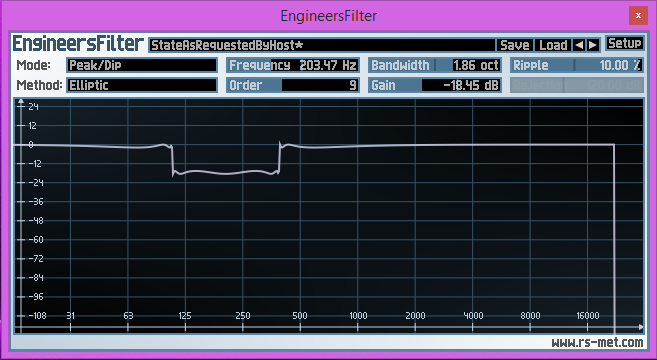Viewport: 657px width, 360px height.
Task: Click the 1000 frequency axis label
Action: tap(358, 316)
